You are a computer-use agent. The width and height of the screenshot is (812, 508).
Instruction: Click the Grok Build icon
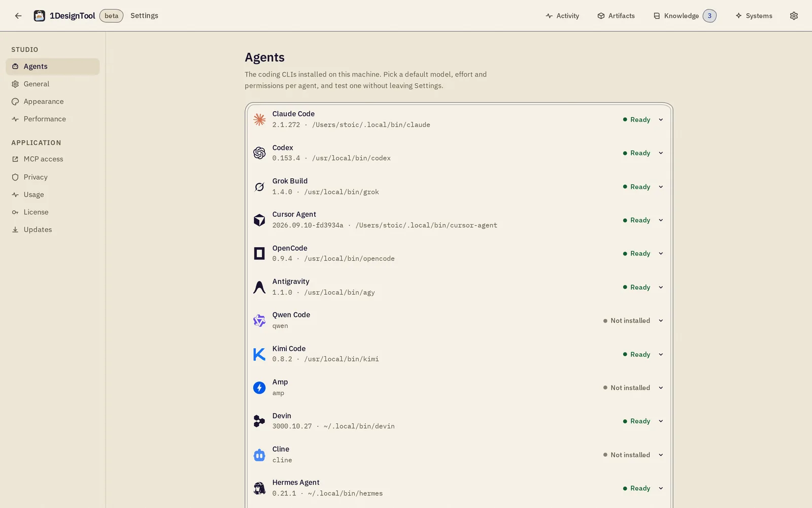click(x=259, y=186)
